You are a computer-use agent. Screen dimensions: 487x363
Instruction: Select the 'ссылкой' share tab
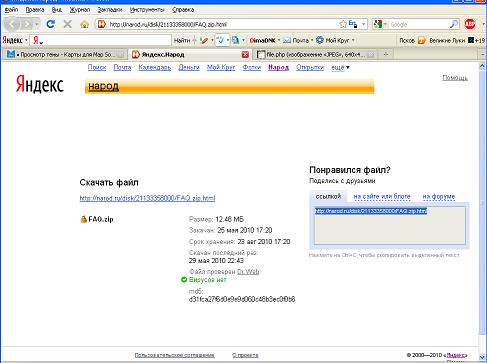[328, 196]
